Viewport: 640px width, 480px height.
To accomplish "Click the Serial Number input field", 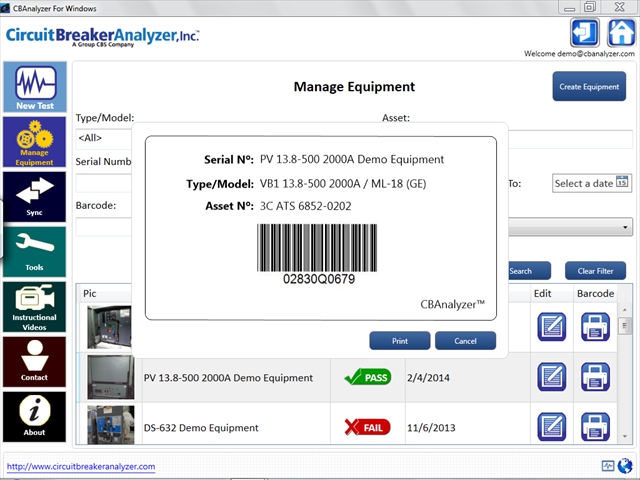I will 104,184.
